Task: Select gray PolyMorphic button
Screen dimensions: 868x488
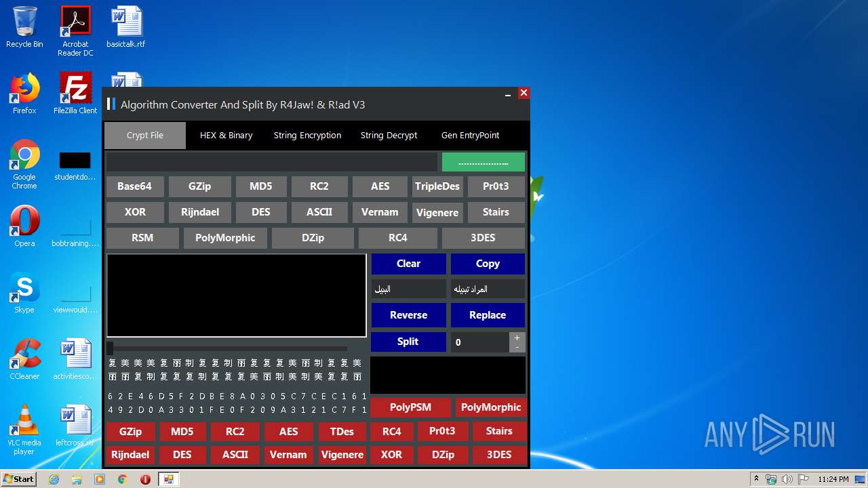Action: pos(225,238)
